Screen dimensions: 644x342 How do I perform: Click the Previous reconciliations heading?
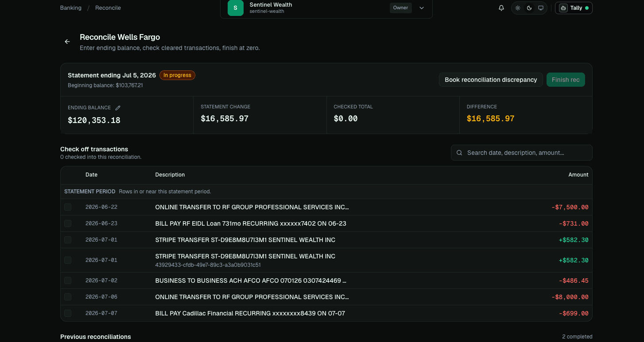[x=96, y=337]
